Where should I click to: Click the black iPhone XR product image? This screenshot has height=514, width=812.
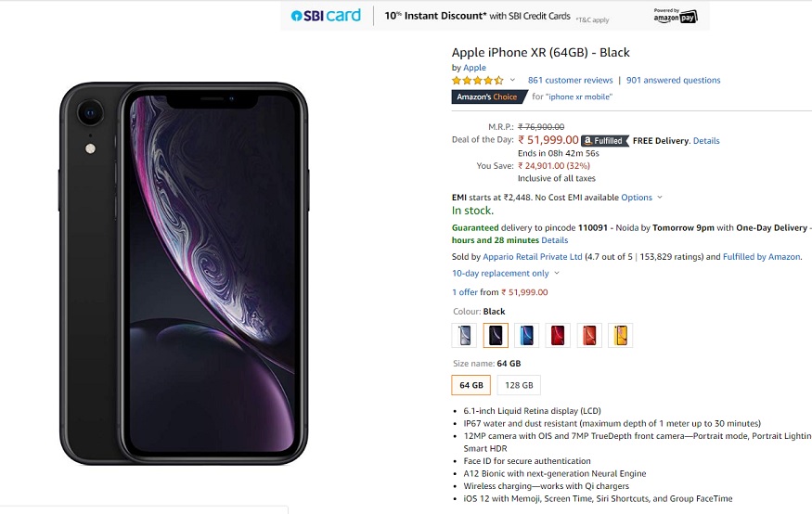click(x=184, y=274)
